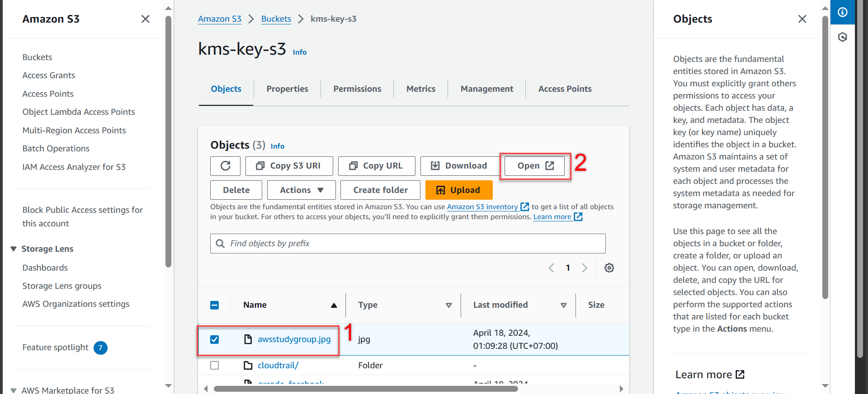Click the cloudtrail folder icon
The height and width of the screenshot is (394, 868).
[248, 365]
